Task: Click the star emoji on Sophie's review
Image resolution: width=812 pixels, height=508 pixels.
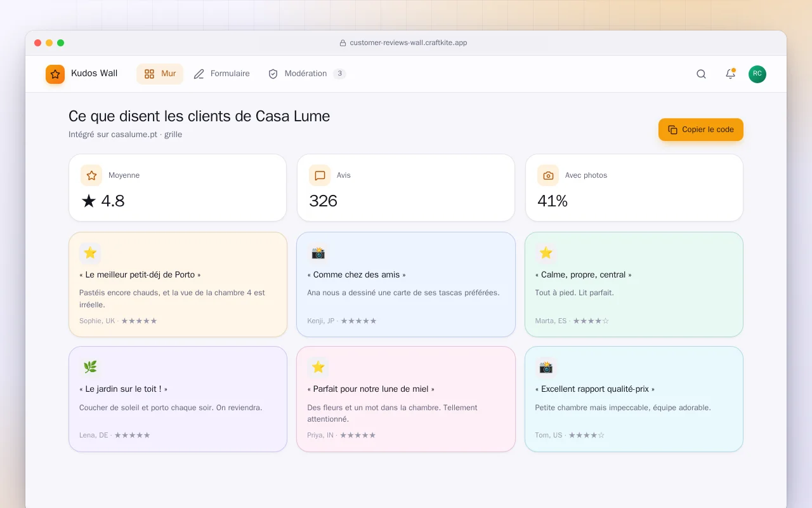Action: [90, 253]
